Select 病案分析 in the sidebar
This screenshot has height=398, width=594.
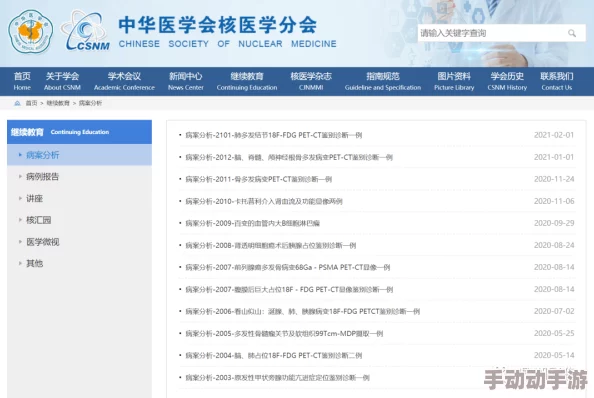click(80, 155)
